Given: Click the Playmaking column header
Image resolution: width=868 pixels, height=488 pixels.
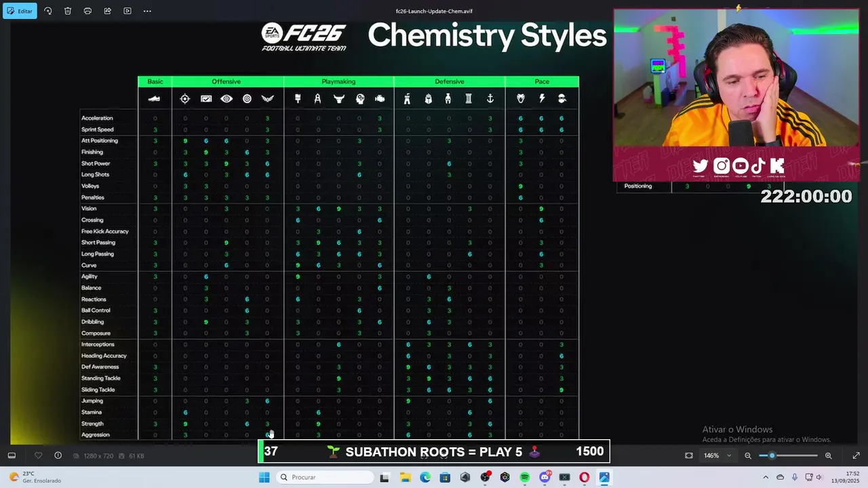Looking at the screenshot, I should pos(338,81).
